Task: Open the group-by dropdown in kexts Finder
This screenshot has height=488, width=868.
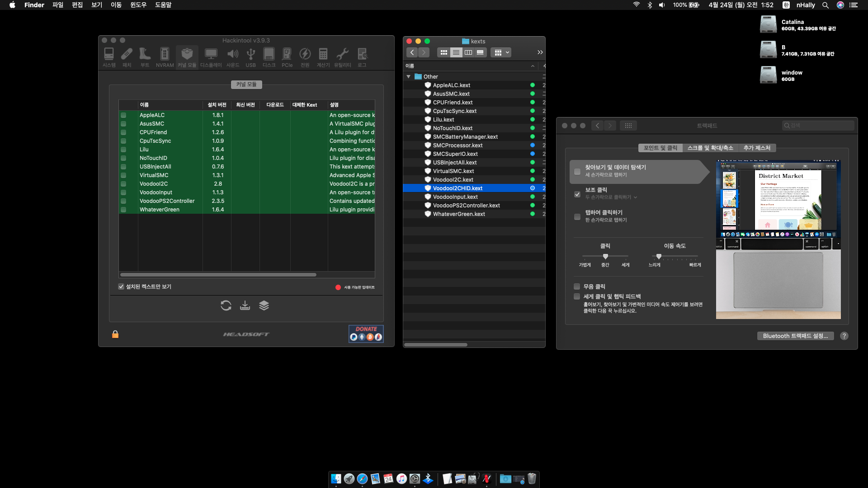Action: tap(501, 52)
